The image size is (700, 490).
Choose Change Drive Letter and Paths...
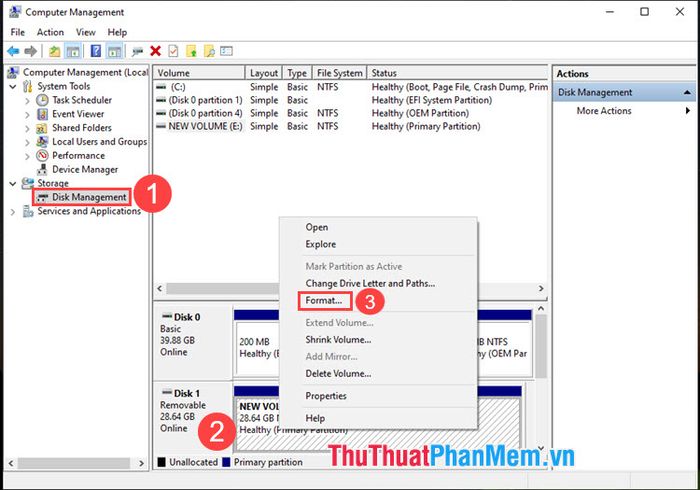370,283
